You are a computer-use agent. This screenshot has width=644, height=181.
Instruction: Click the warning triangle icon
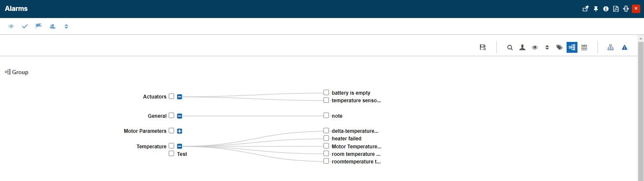(x=624, y=47)
